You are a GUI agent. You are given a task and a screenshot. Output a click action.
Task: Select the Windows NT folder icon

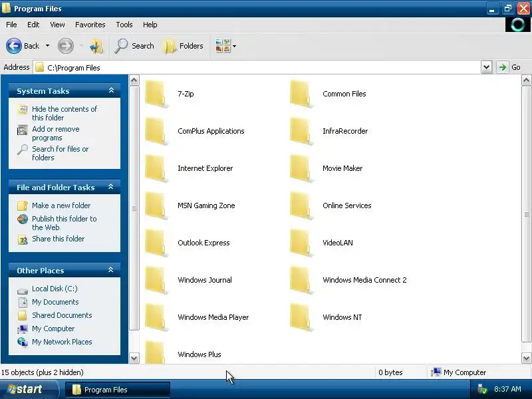click(x=301, y=317)
